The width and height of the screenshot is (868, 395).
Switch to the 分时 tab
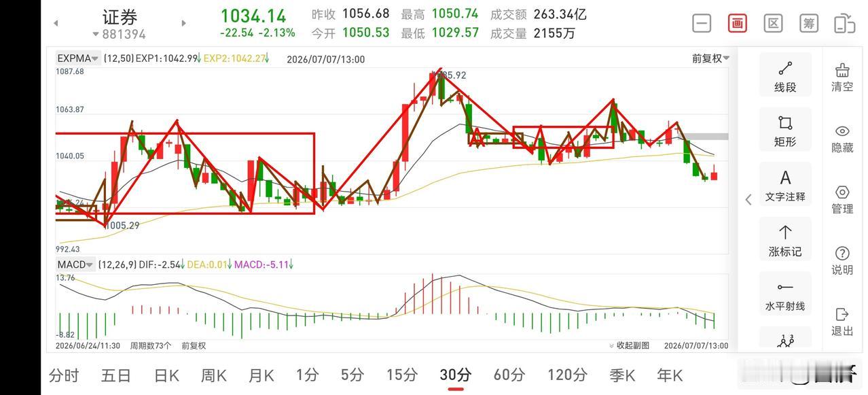(64, 375)
